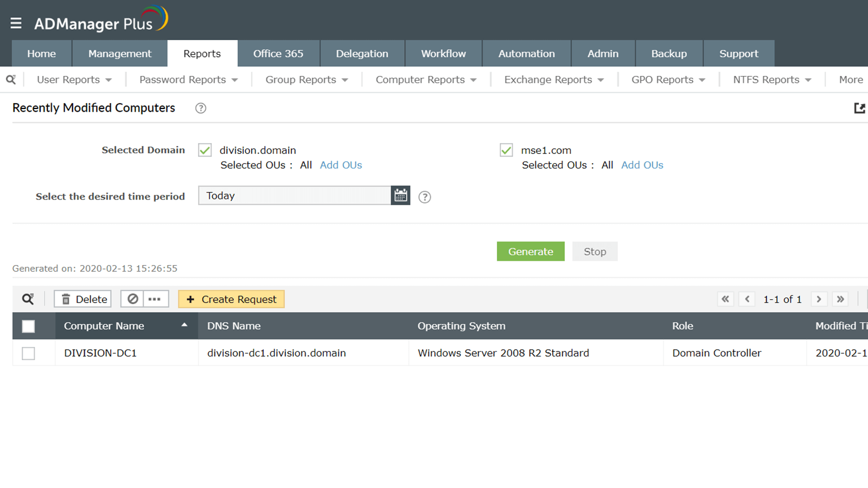Click the Windows Server 2008 R2 Standard cell

click(503, 353)
